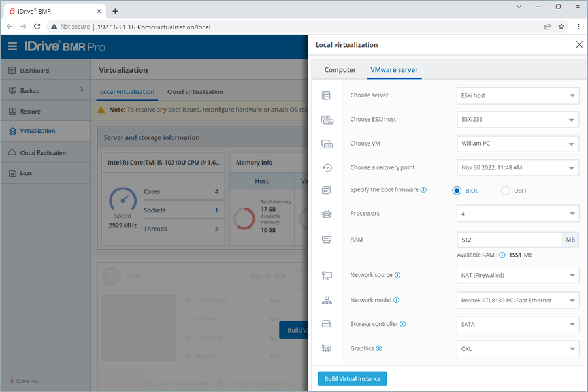Screen dimensions: 588x392
Task: Expand the Backup submenu chevron
Action: pos(82,90)
